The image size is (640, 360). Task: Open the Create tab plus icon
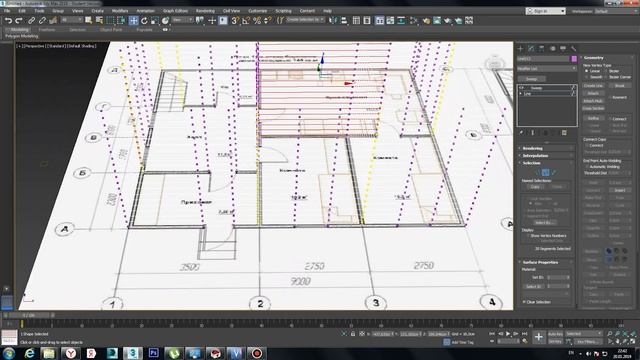pos(520,49)
